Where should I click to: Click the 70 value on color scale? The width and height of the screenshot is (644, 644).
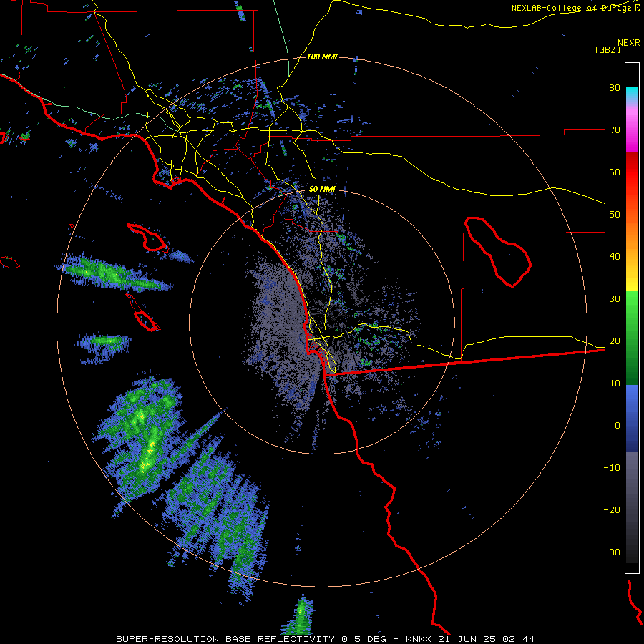pos(615,130)
